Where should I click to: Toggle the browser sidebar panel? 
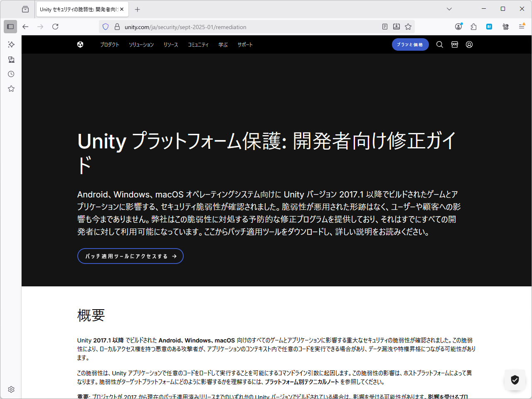point(10,26)
